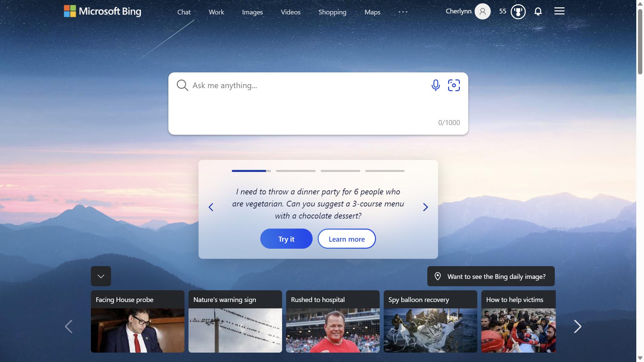This screenshot has height=362, width=644.
Task: Select the Work navigation menu item
Action: (x=216, y=11)
